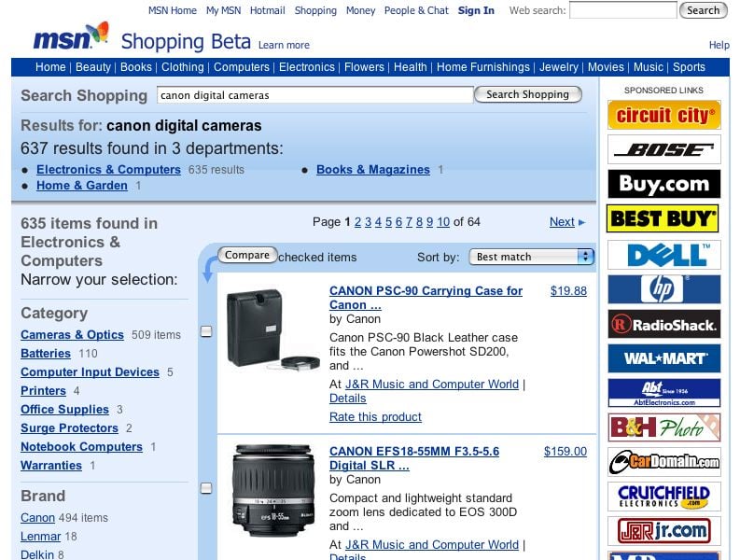
Task: Click the MSN butterfly logo
Action: click(71, 36)
